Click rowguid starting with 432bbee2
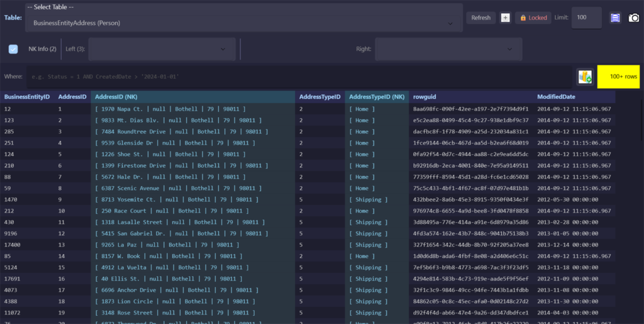Viewport: 644px width, 324px height. pyautogui.click(x=470, y=199)
